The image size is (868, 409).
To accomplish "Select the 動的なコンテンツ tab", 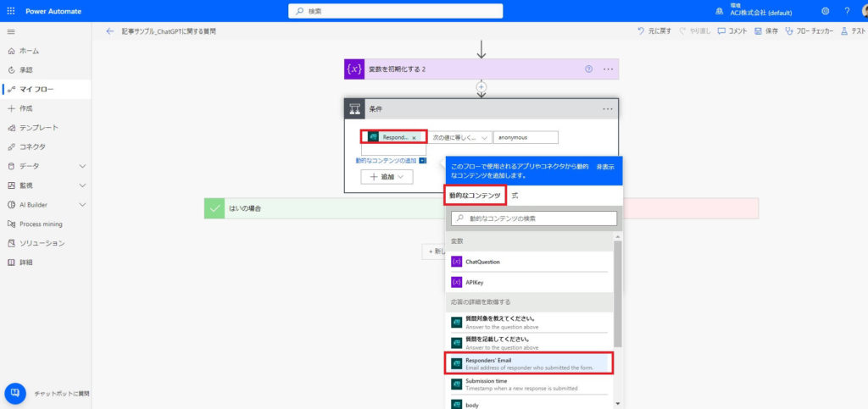I will tap(475, 196).
